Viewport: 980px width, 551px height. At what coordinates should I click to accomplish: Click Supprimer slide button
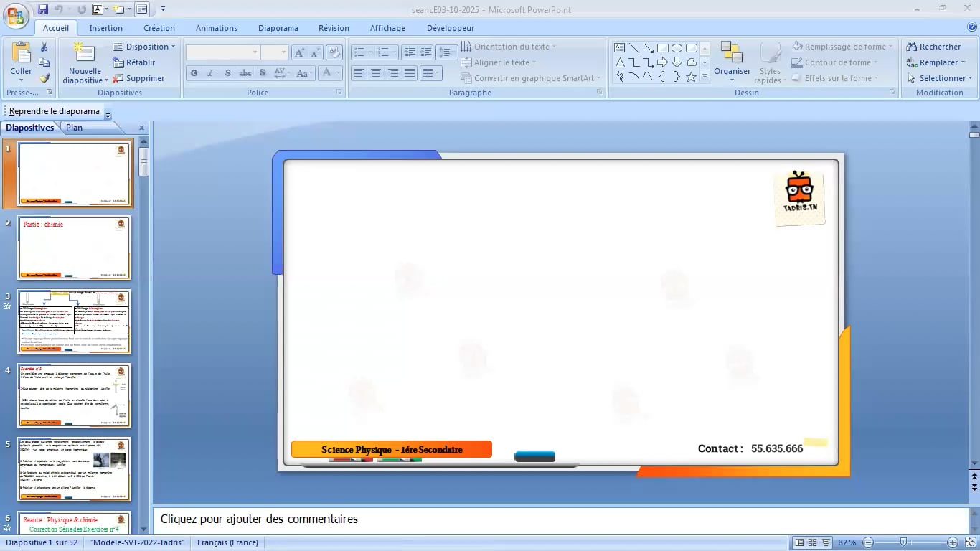pos(139,78)
